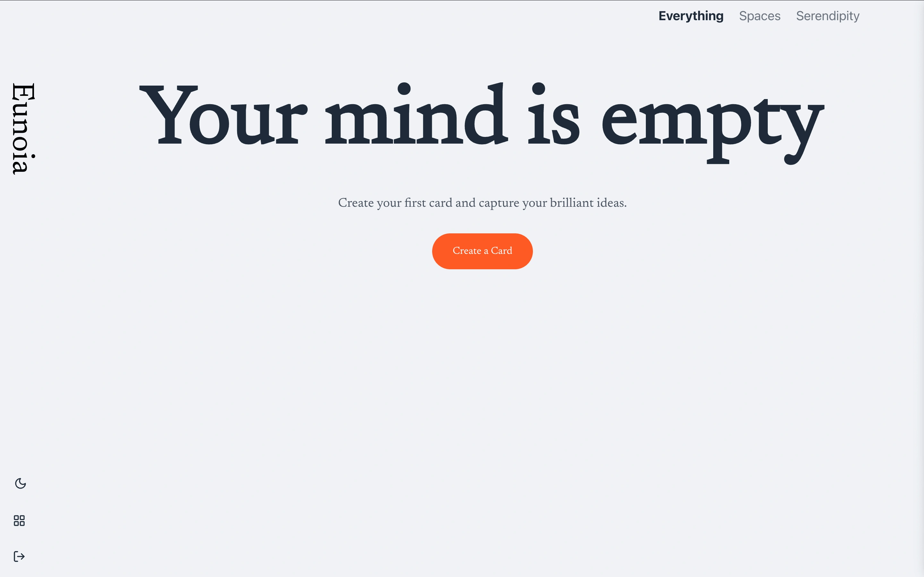Click the moon crescent icon
The height and width of the screenshot is (577, 924).
click(x=20, y=484)
